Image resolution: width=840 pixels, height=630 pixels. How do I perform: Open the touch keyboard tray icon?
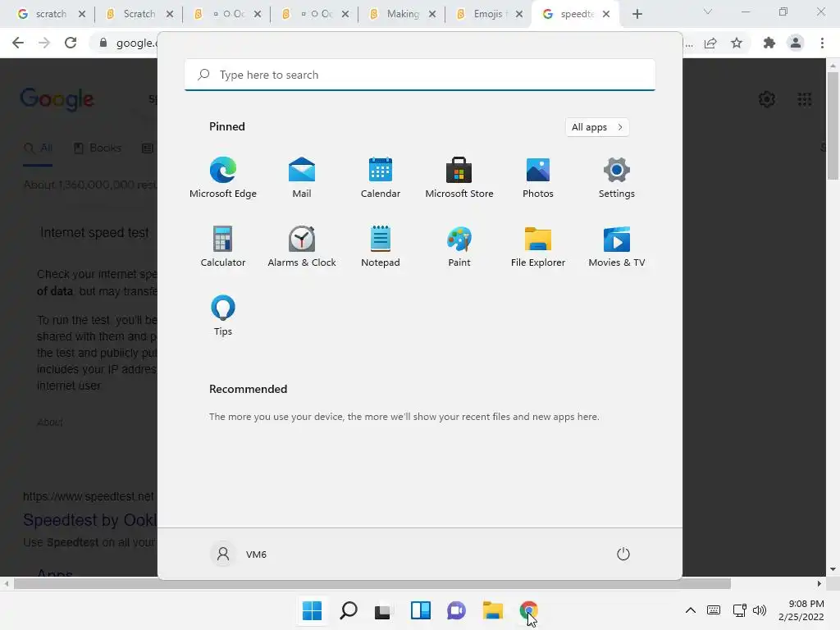pyautogui.click(x=714, y=610)
